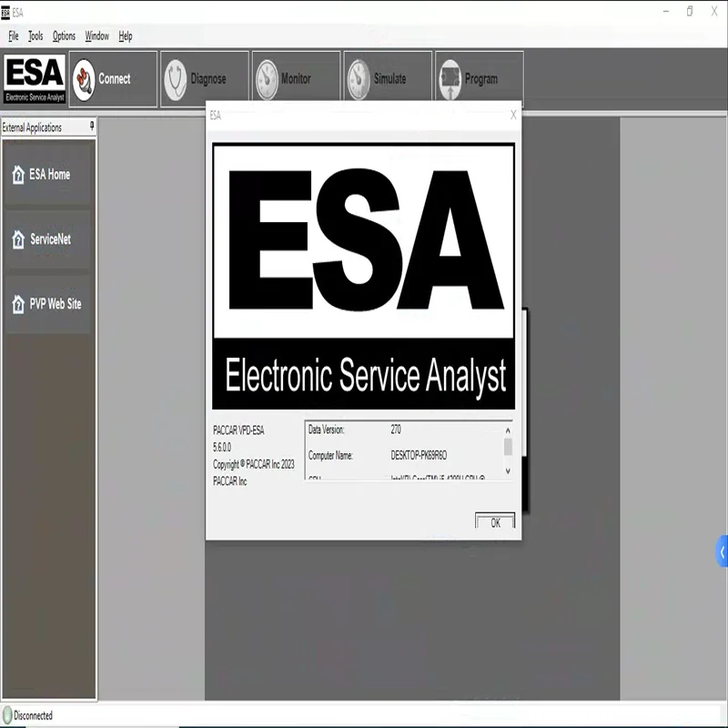The width and height of the screenshot is (728, 728).
Task: Open the File menu
Action: coord(14,36)
